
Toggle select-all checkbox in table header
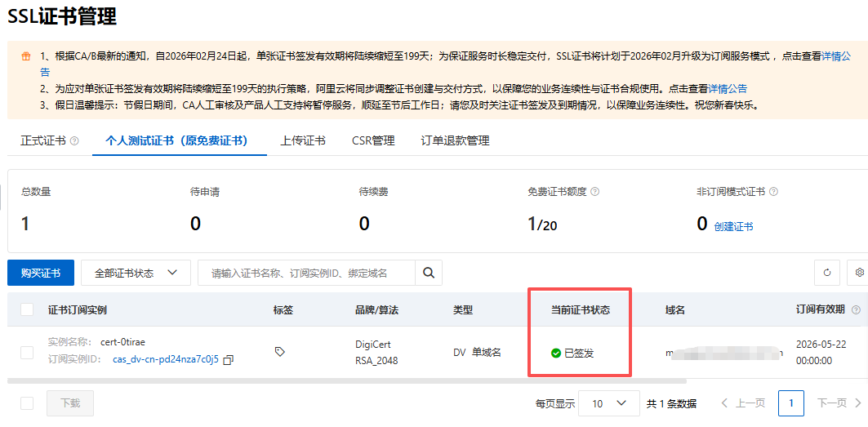pos(27,309)
